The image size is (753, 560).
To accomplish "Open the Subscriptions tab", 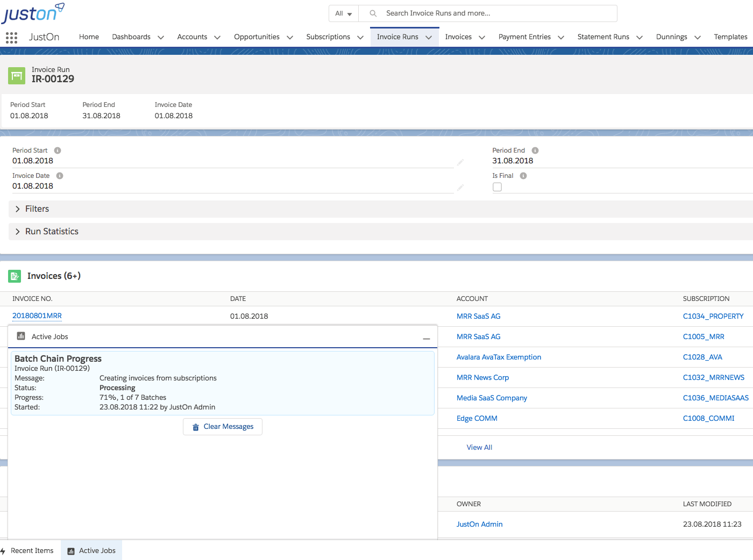I will click(x=328, y=37).
